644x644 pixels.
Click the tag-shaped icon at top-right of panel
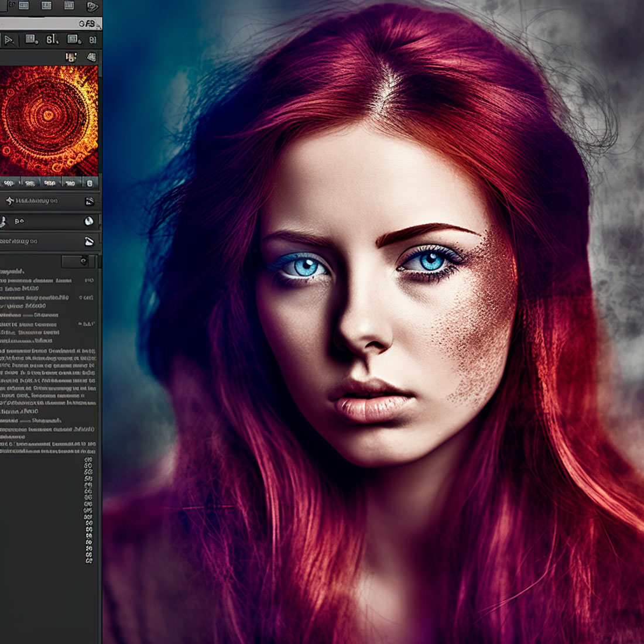92,6
